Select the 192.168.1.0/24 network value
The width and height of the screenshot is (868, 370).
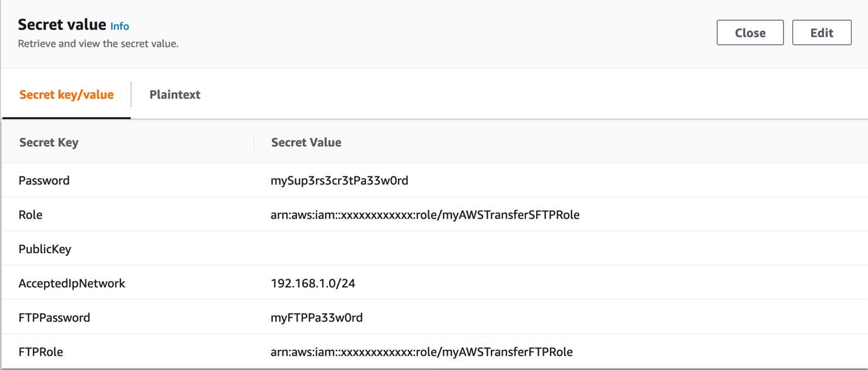click(x=312, y=283)
